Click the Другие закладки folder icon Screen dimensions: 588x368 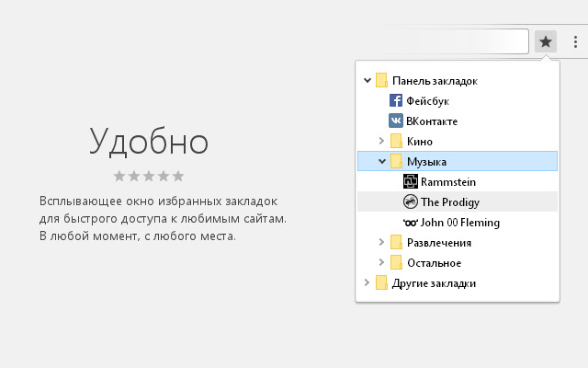click(381, 282)
